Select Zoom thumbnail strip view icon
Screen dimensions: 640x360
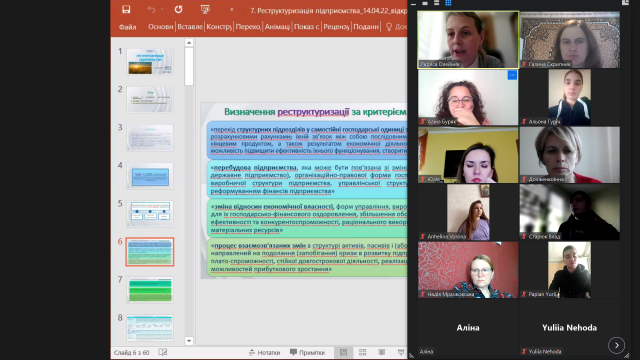(x=436, y=3)
